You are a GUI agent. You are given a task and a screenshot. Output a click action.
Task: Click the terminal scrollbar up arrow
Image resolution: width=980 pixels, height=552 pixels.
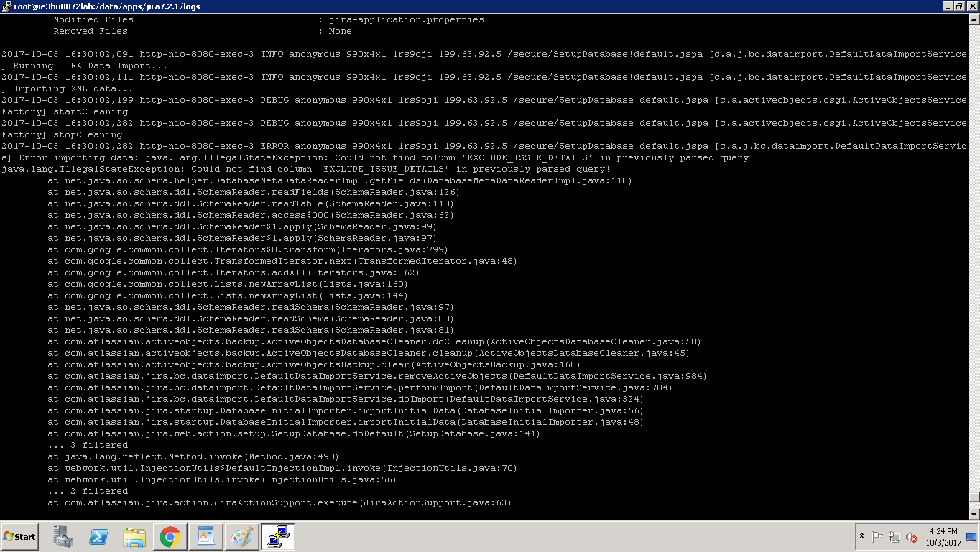(974, 19)
